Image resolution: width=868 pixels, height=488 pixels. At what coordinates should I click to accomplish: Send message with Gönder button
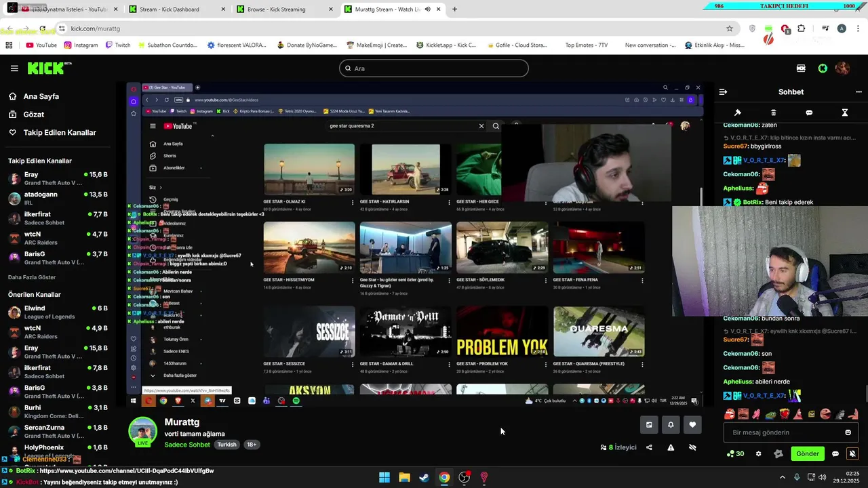[808, 453]
